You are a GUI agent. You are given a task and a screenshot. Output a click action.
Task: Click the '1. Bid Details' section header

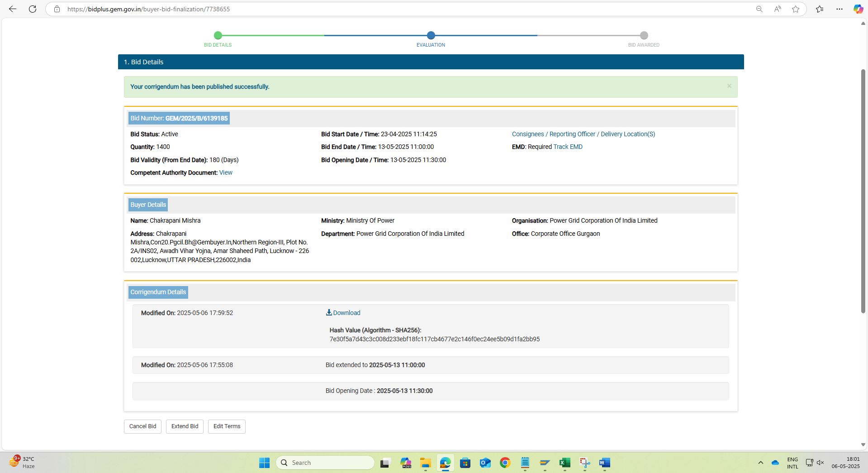[x=431, y=62]
